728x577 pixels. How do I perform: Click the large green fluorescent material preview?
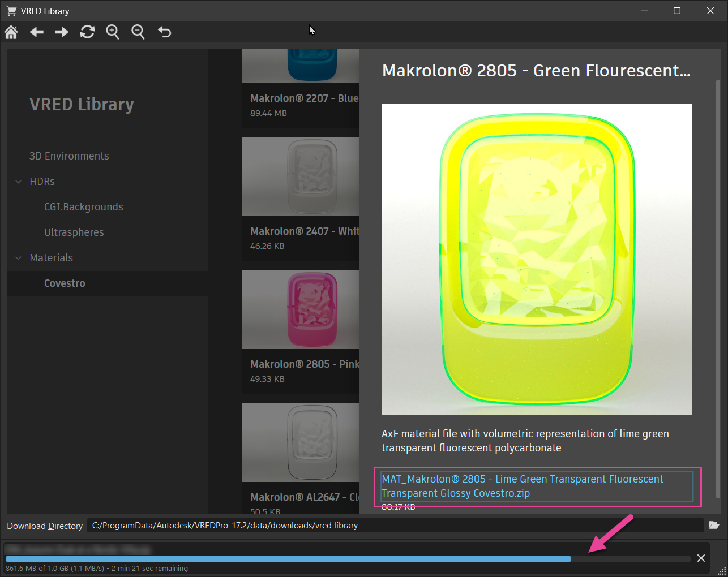point(537,259)
